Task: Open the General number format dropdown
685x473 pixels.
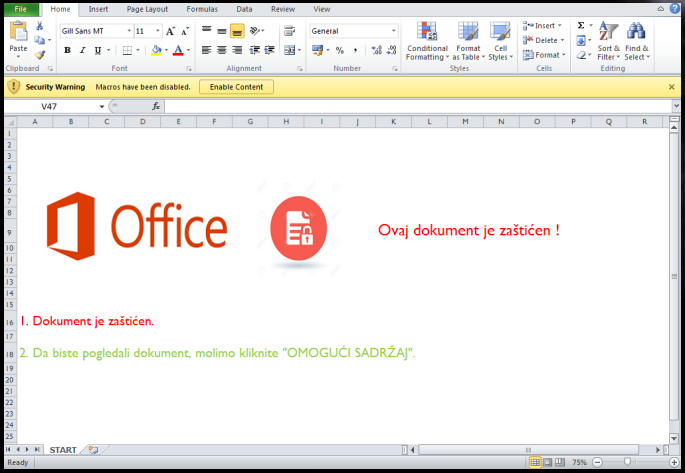Action: (393, 31)
